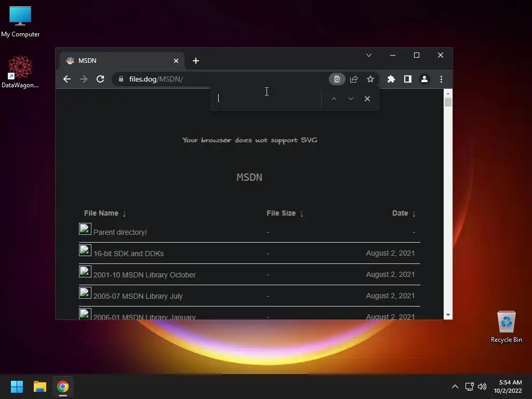Select the My Computer desktop icon

click(20, 21)
